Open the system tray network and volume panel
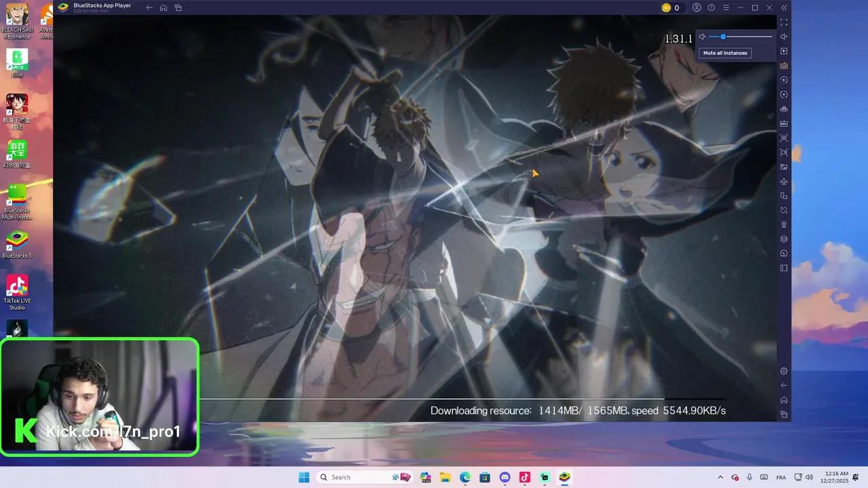This screenshot has height=488, width=868. point(805,477)
